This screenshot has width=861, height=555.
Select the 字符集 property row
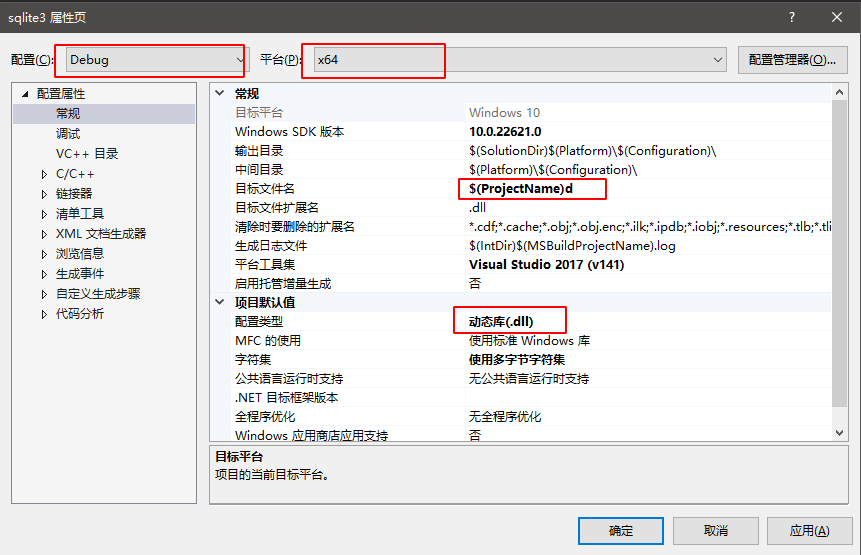pyautogui.click(x=340, y=360)
